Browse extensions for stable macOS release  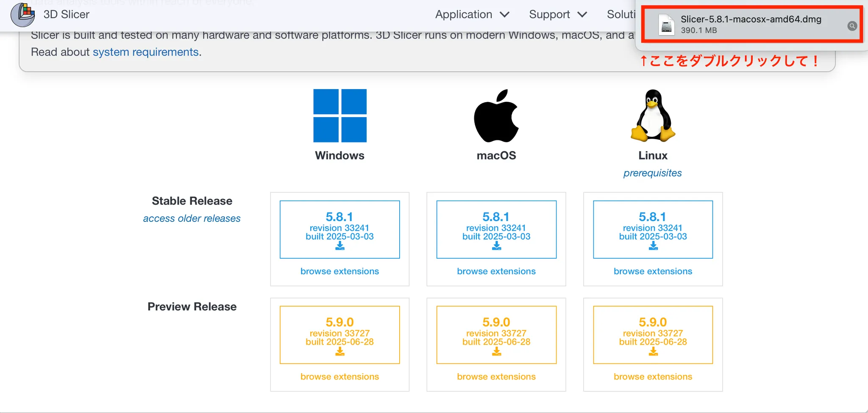496,271
